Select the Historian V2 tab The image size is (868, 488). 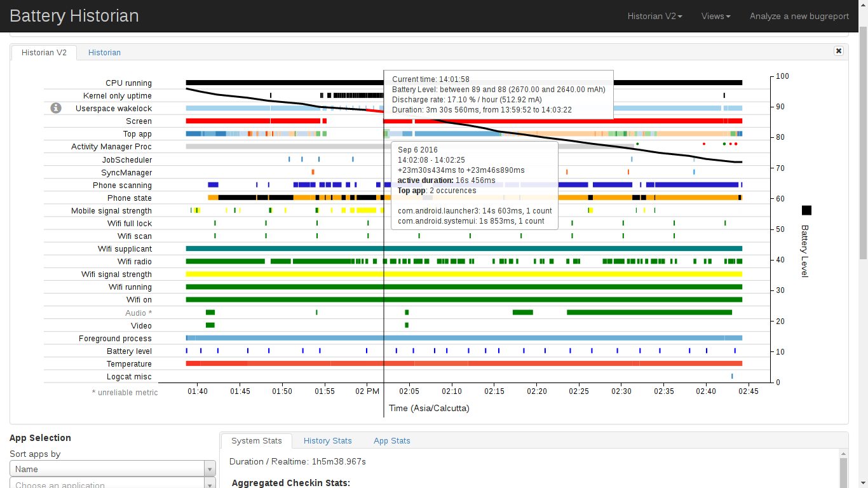[x=44, y=52]
